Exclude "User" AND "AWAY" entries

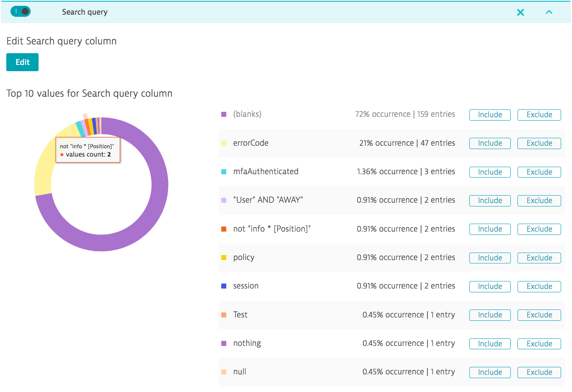(x=539, y=201)
